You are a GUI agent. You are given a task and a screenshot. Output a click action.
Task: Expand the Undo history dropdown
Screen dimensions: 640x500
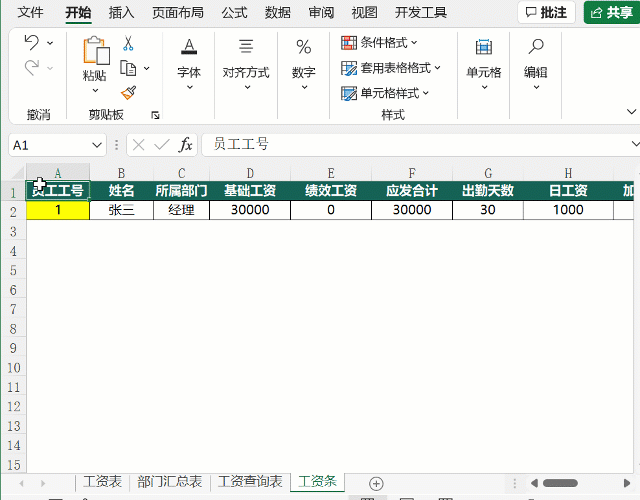point(50,43)
